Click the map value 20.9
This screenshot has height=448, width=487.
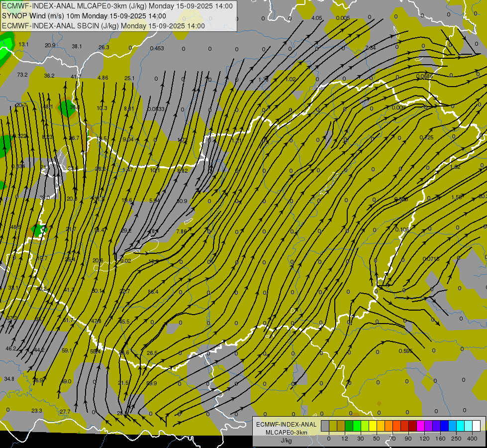50,45
